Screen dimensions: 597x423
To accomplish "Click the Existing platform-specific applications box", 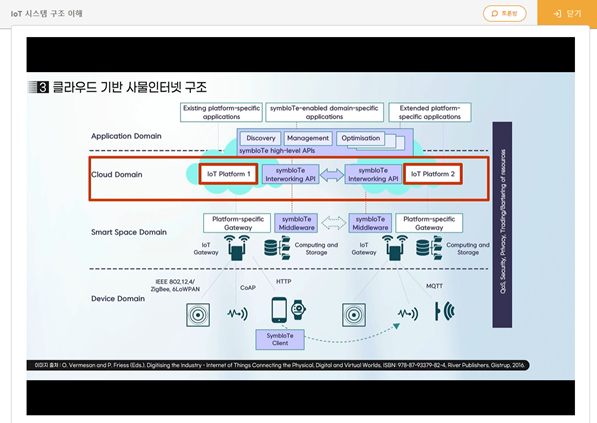I will (x=221, y=112).
